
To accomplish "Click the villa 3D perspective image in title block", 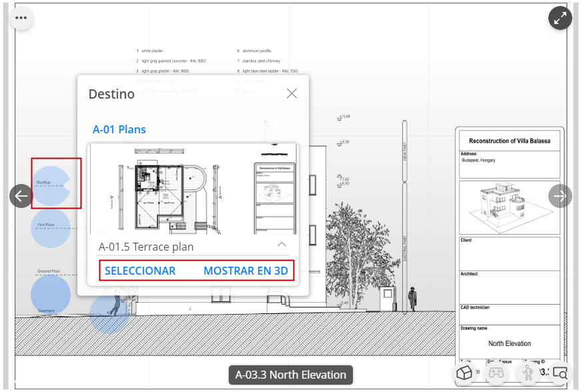I will (x=510, y=207).
